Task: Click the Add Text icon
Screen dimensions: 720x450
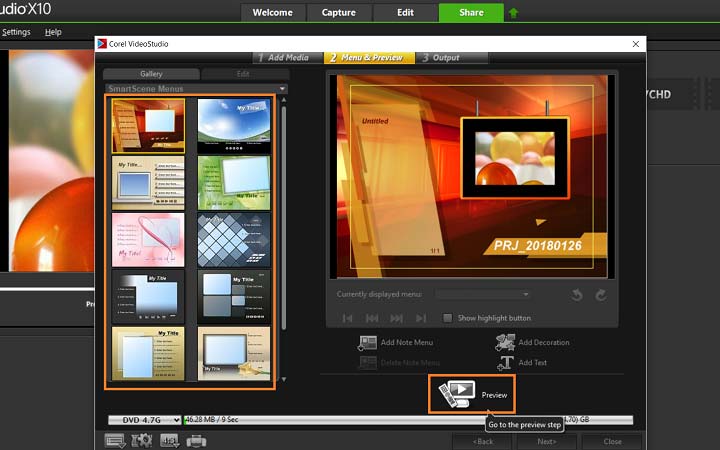Action: (x=506, y=362)
